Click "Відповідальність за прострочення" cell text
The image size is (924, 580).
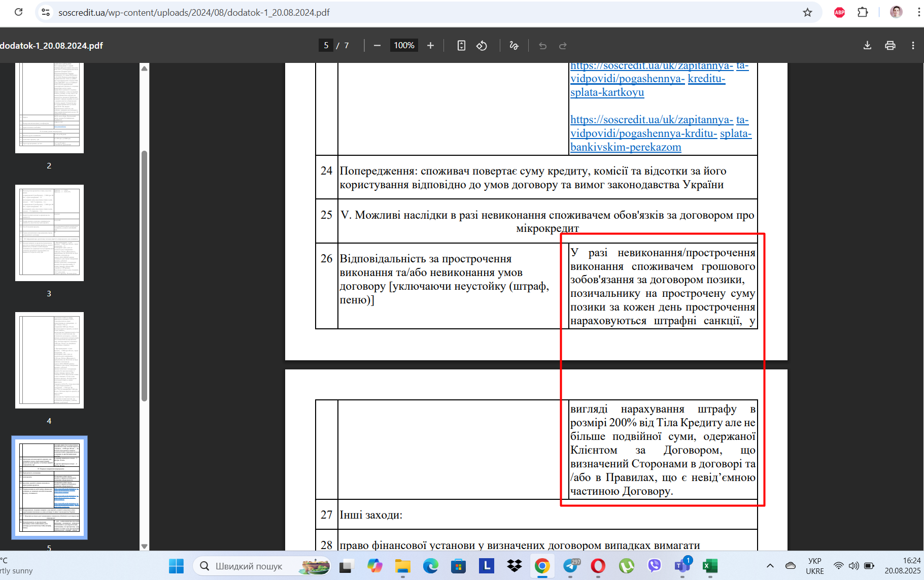[x=425, y=259]
